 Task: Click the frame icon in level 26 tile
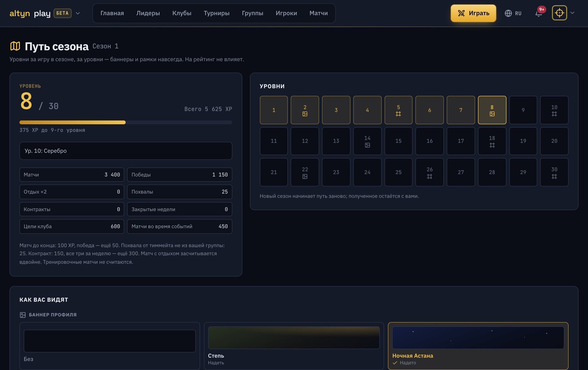pos(430,176)
